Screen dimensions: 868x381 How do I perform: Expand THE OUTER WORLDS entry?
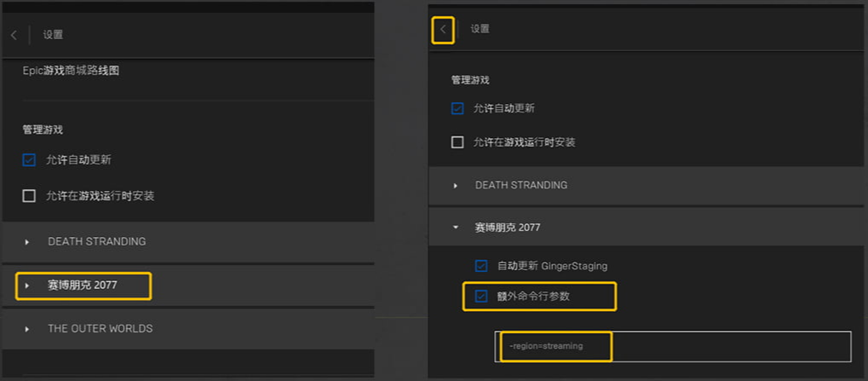click(26, 329)
